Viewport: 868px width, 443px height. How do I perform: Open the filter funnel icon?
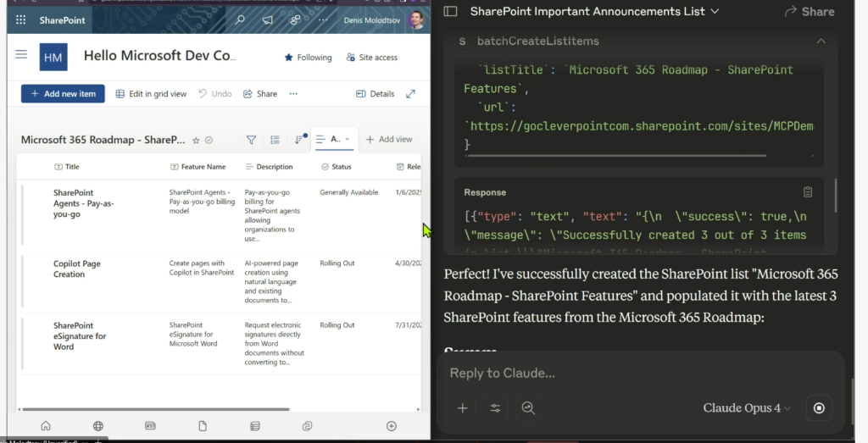(251, 140)
